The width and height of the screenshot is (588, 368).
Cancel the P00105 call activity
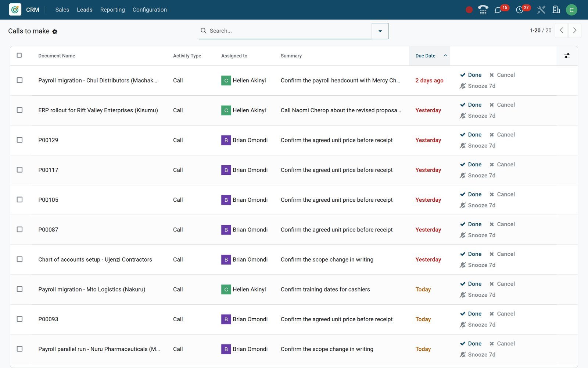click(x=502, y=194)
